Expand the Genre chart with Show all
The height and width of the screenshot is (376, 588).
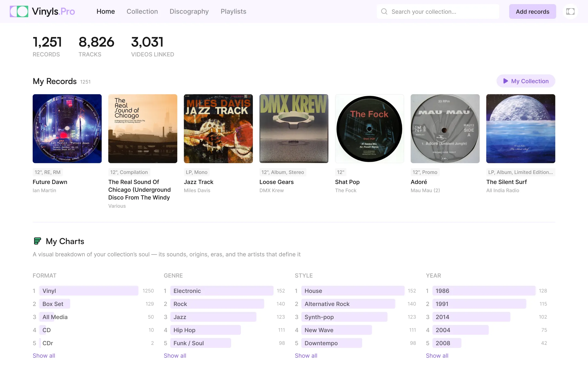coord(175,356)
